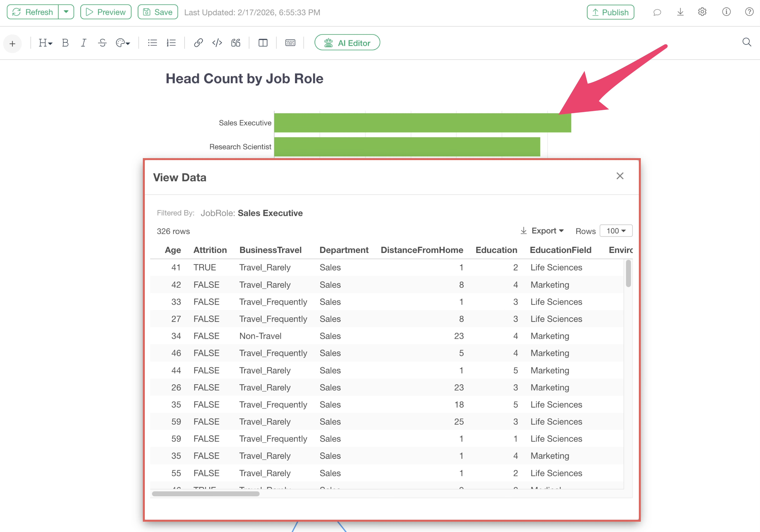This screenshot has height=532, width=760.
Task: Open the AI Editor
Action: [347, 43]
